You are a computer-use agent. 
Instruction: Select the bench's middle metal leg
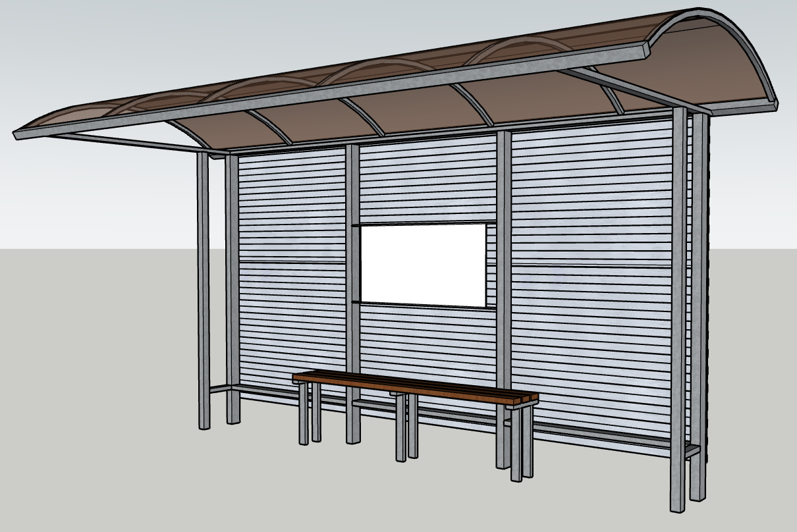(401, 428)
